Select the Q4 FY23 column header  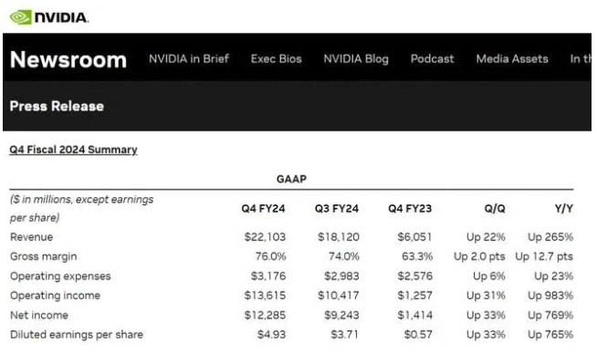(x=410, y=208)
